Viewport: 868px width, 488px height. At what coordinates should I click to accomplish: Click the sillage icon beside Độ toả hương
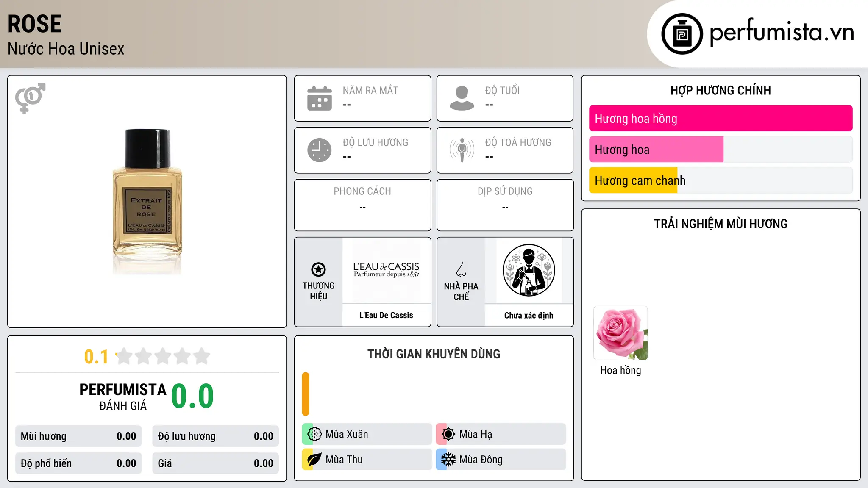tap(462, 150)
